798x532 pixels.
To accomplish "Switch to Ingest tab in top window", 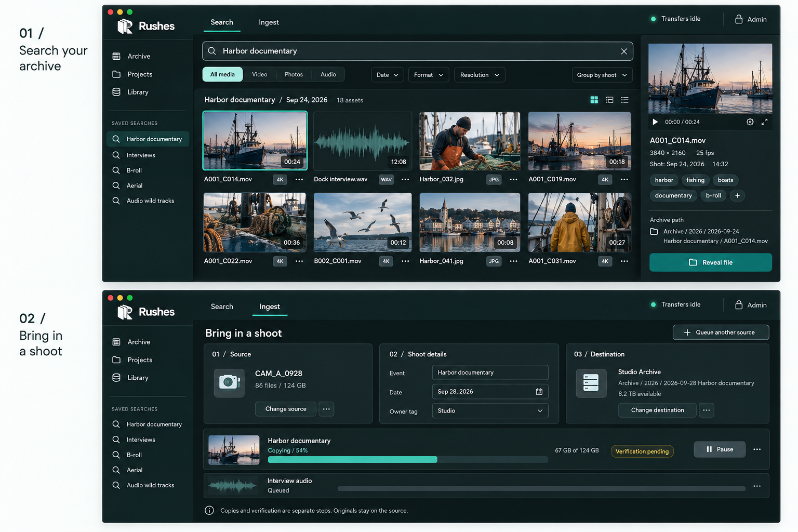I will click(269, 22).
